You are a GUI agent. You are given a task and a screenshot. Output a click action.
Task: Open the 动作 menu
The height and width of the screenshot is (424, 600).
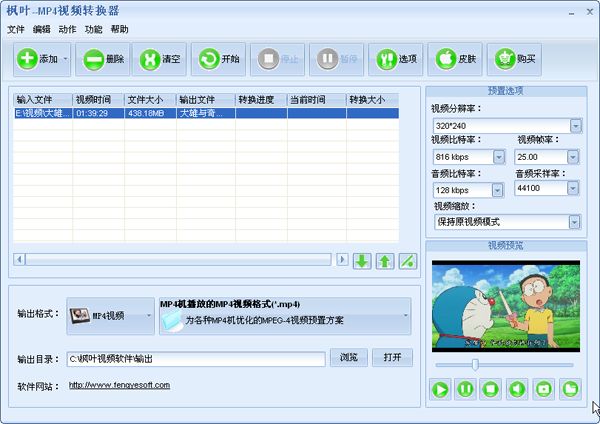click(67, 29)
